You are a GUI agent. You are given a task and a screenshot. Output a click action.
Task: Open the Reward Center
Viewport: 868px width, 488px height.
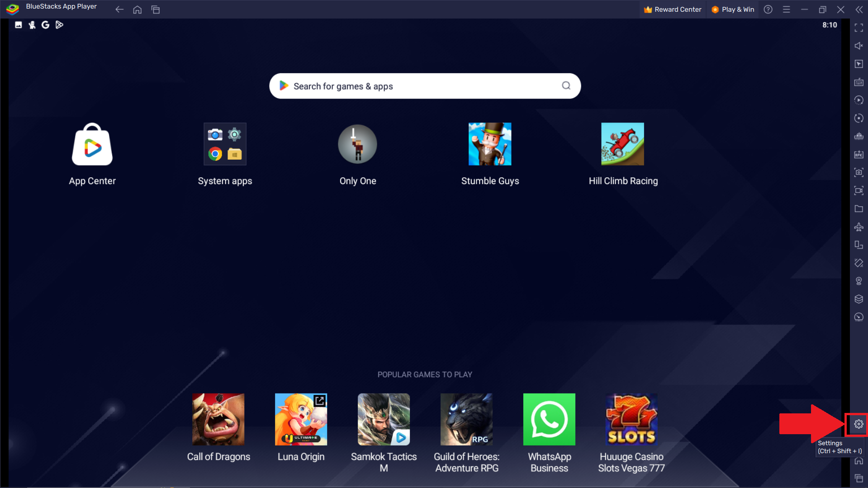pos(673,9)
